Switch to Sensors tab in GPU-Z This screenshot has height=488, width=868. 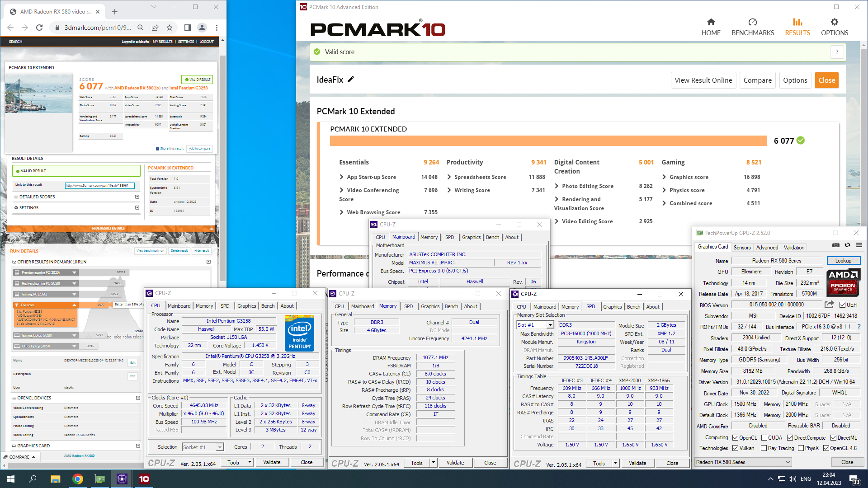click(x=742, y=248)
